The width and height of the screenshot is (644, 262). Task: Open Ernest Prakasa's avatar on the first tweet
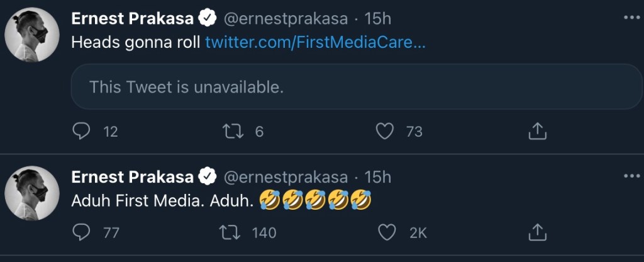(32, 35)
